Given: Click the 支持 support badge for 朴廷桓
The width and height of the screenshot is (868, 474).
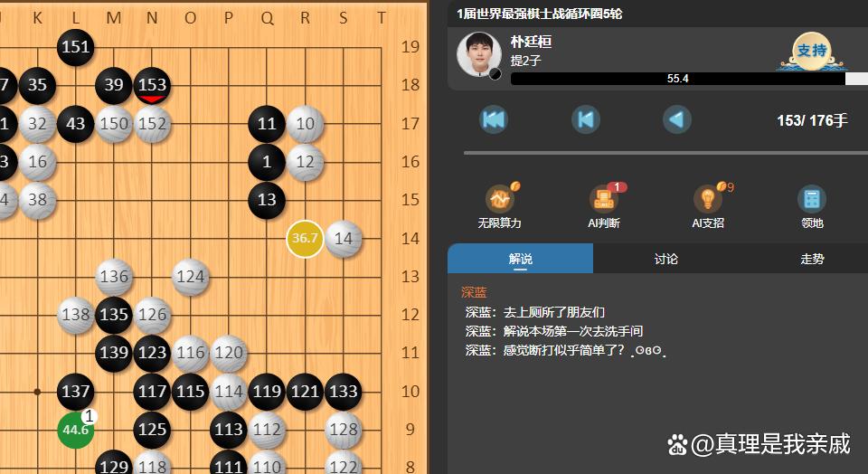Looking at the screenshot, I should point(812,52).
